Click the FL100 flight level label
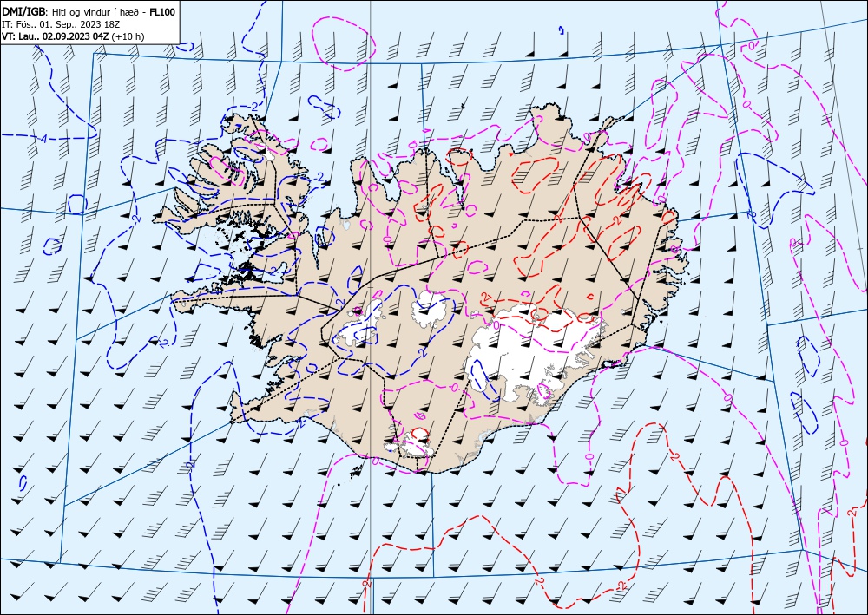868x615 pixels. [x=162, y=12]
